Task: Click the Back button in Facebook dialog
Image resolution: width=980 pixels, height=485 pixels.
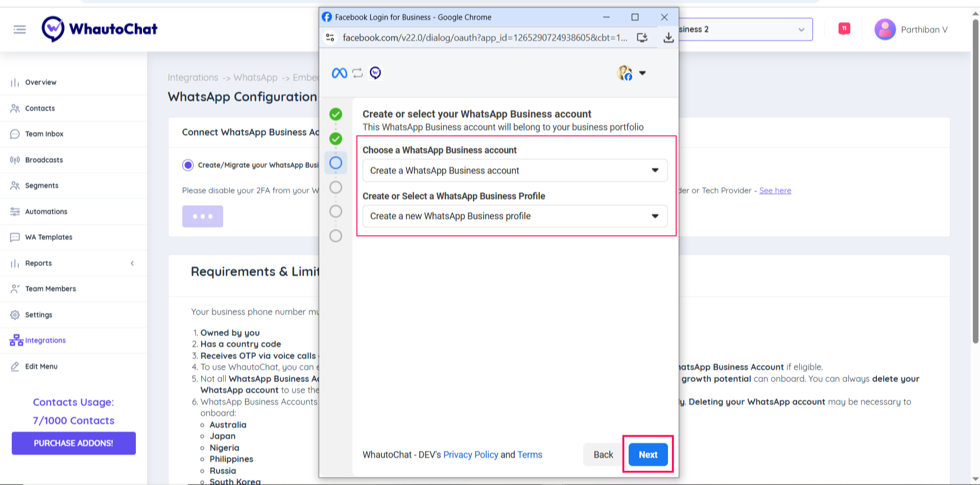Action: click(x=603, y=454)
